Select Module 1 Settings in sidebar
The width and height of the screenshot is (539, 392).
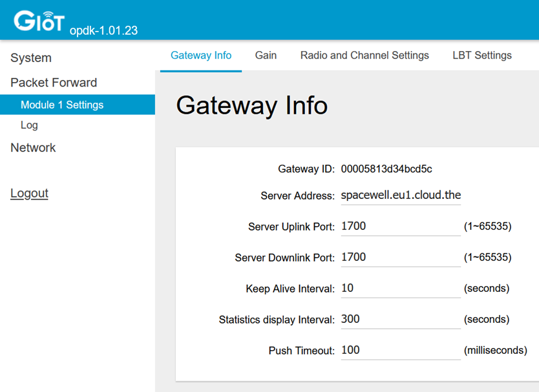point(78,105)
